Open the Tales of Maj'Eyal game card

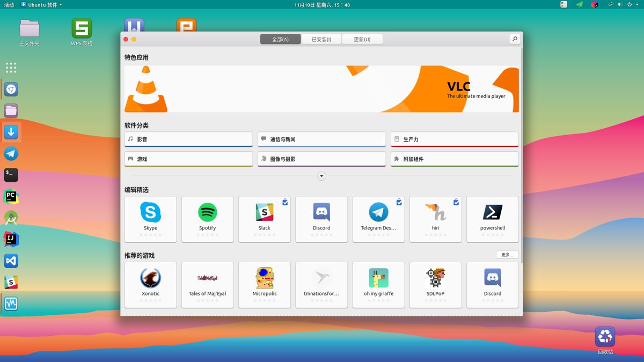(x=207, y=285)
